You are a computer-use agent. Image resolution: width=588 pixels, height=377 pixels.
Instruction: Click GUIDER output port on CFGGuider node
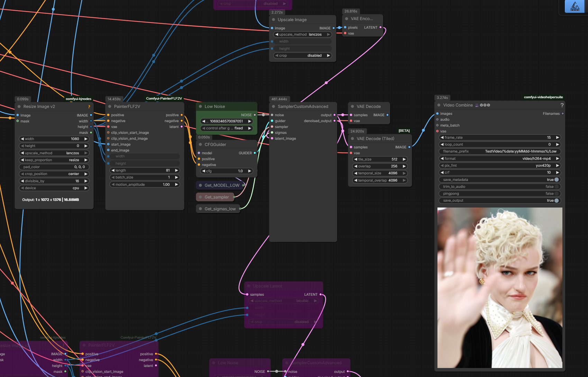[x=255, y=153]
